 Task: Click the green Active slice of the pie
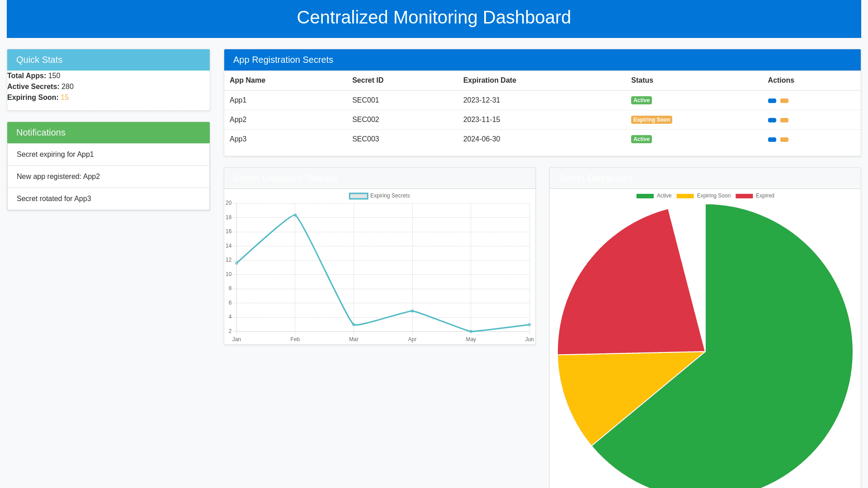click(769, 361)
